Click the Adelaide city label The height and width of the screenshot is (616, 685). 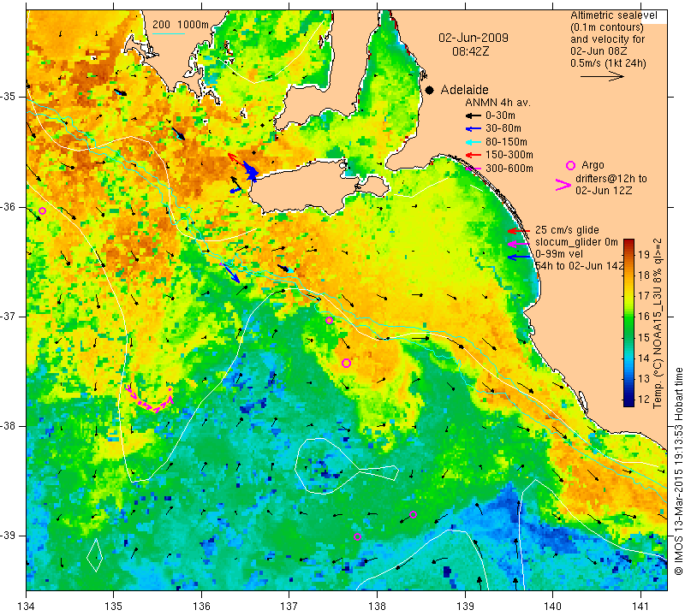[464, 90]
